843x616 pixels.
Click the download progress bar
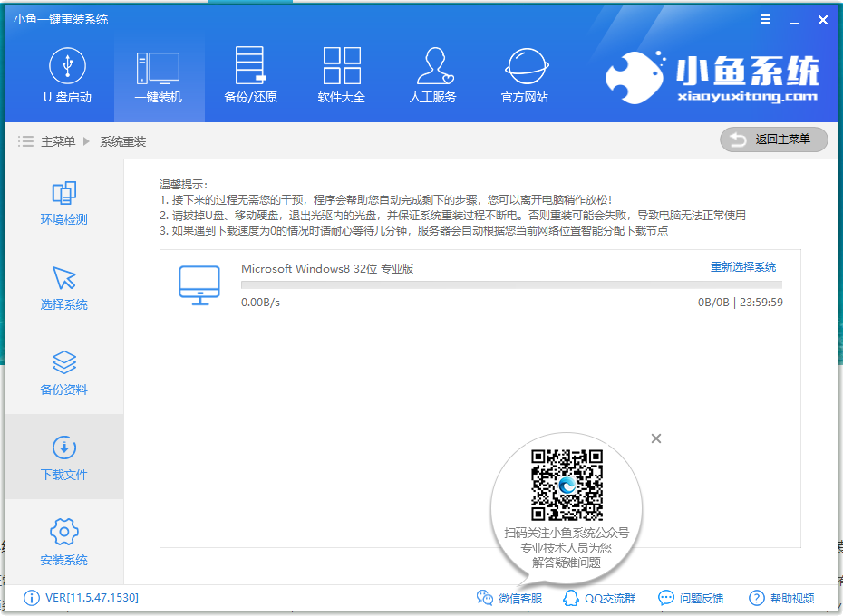click(511, 284)
